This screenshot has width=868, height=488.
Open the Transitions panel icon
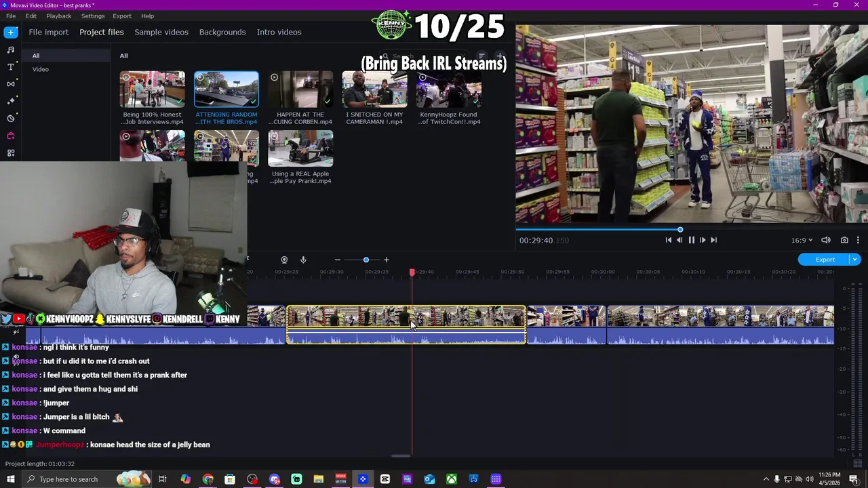point(11,83)
